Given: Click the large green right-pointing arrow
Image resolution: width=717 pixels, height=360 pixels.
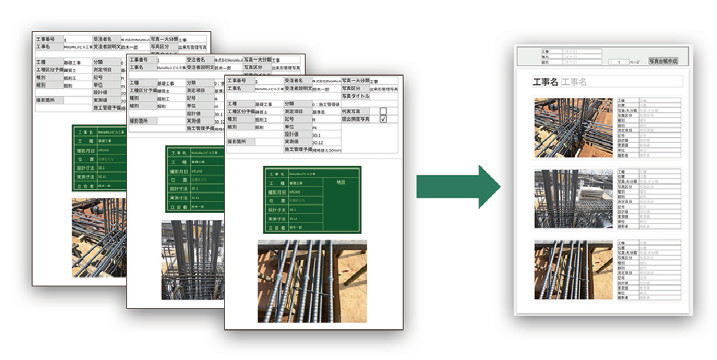Looking at the screenshot, I should pyautogui.click(x=458, y=187).
